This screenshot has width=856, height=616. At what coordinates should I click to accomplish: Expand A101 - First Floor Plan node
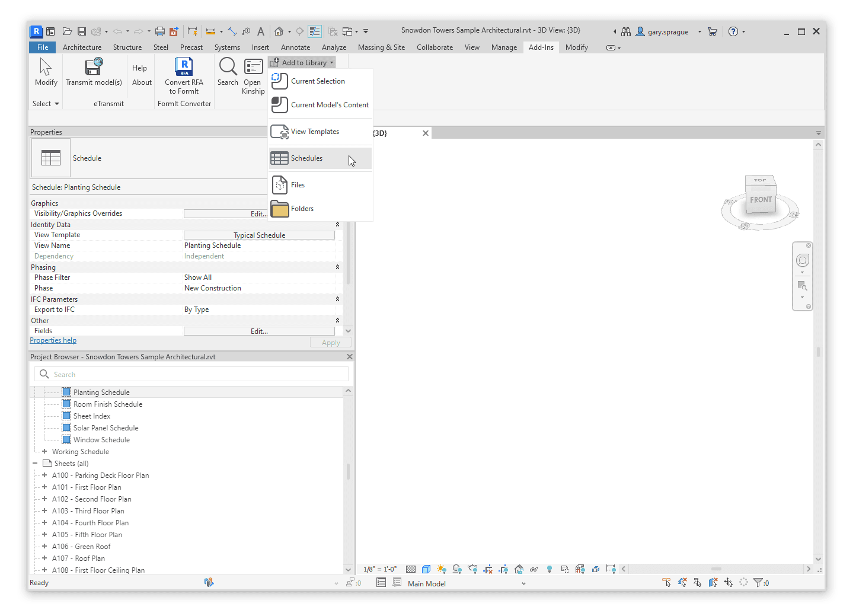[44, 487]
